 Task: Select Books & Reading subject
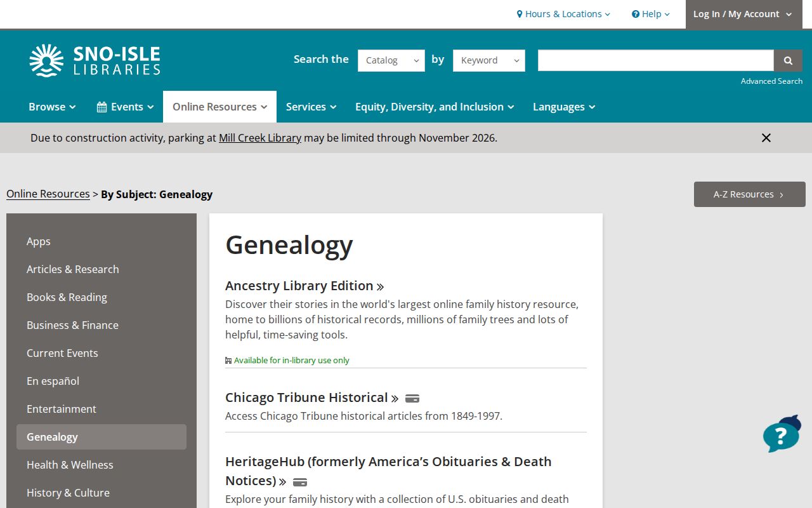(x=101, y=297)
